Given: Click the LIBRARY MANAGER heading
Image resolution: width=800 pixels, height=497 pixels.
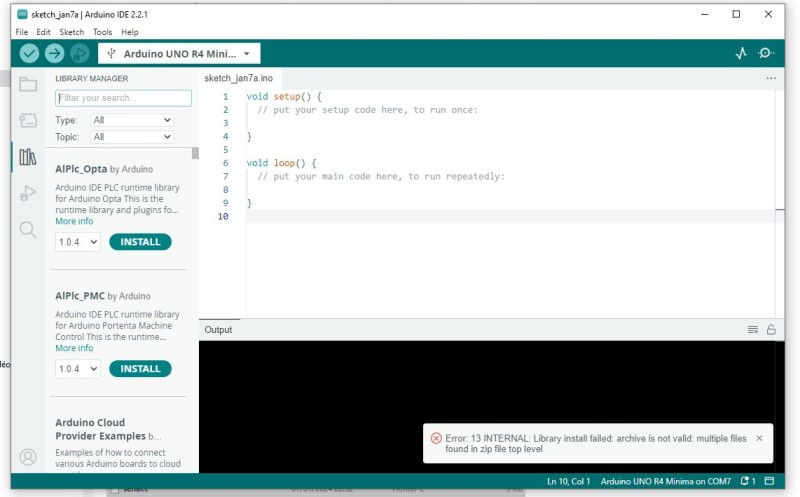Looking at the screenshot, I should 91,79.
